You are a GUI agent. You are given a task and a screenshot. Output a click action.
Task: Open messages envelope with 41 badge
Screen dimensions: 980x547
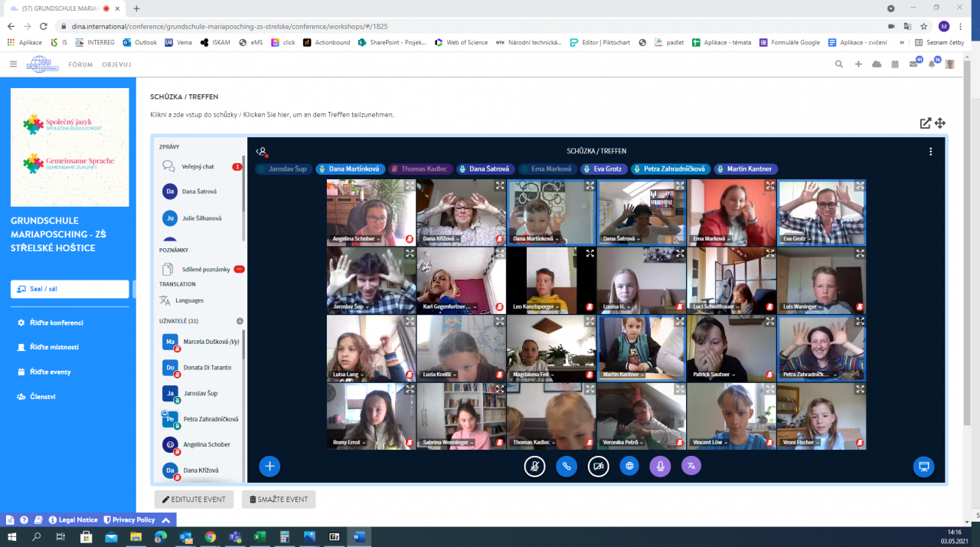click(913, 64)
